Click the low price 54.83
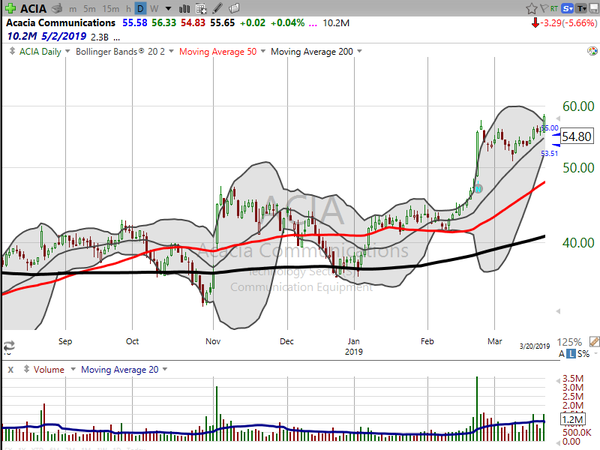Viewport: 600px width, 450px height. (x=193, y=23)
